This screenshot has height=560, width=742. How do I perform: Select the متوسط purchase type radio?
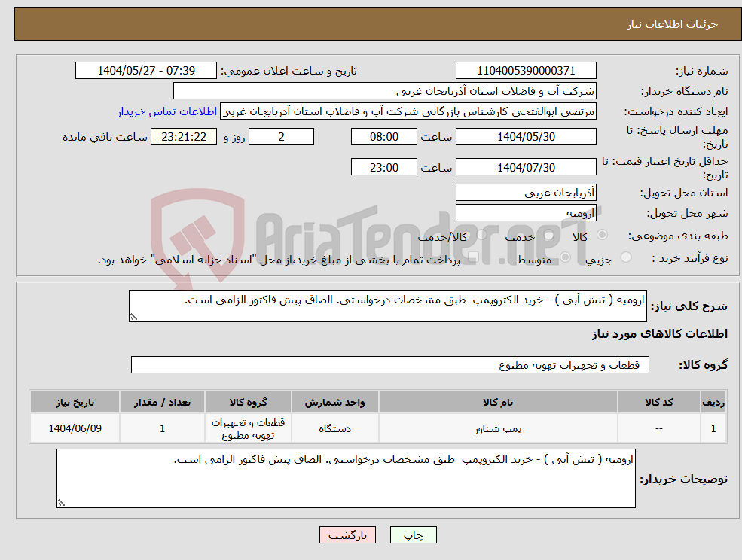565,257
